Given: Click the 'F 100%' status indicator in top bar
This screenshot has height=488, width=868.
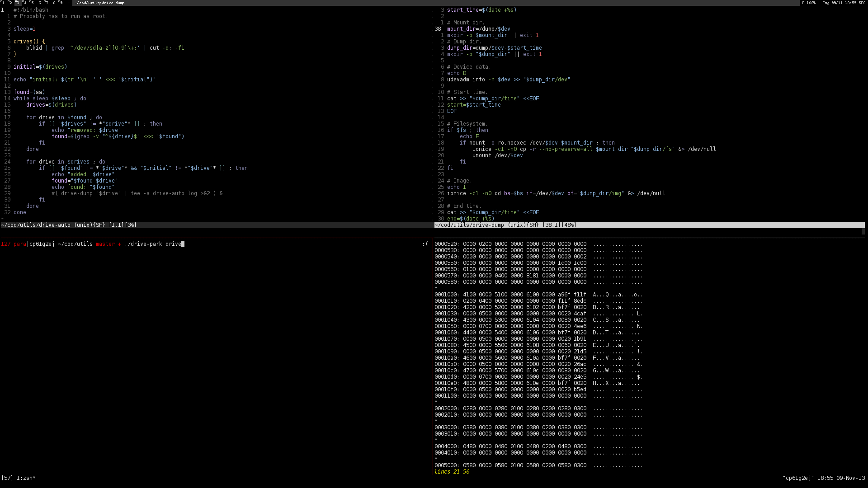Looking at the screenshot, I should (809, 3).
